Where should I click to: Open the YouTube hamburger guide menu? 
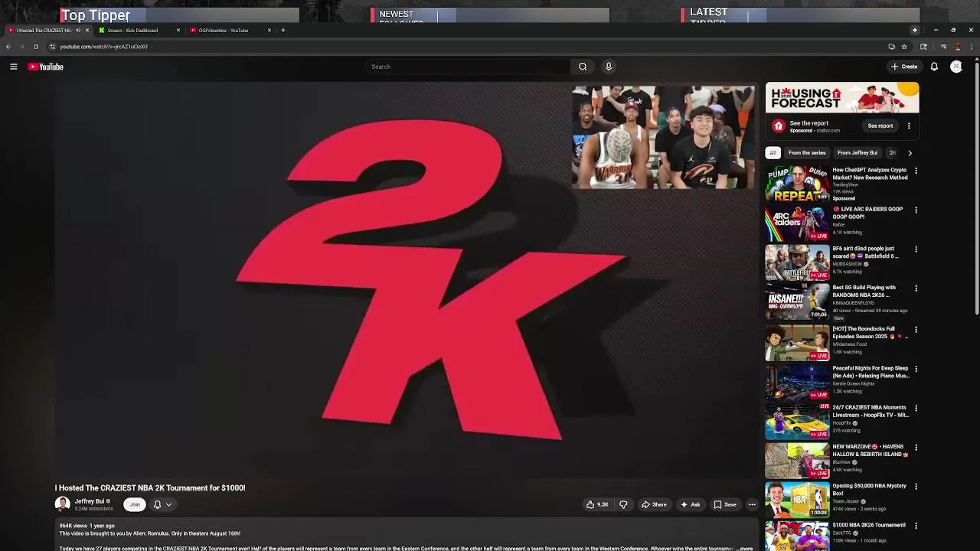coord(14,67)
